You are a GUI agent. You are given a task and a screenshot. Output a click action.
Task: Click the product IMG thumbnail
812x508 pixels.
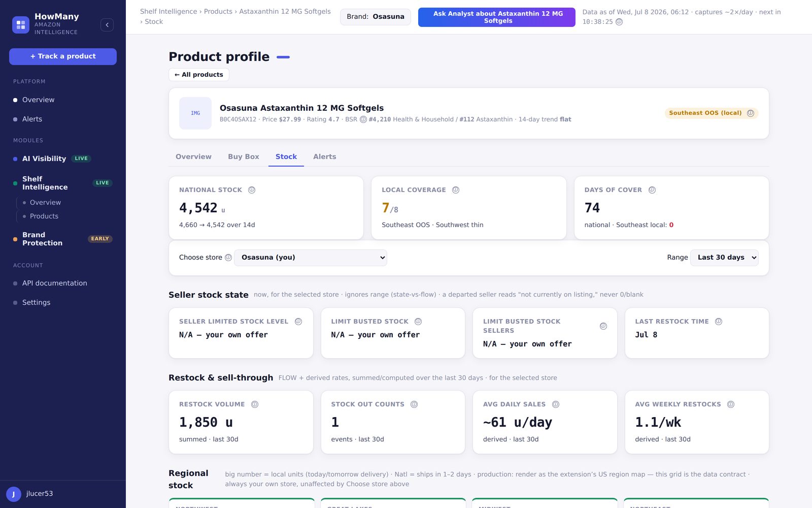pos(195,113)
